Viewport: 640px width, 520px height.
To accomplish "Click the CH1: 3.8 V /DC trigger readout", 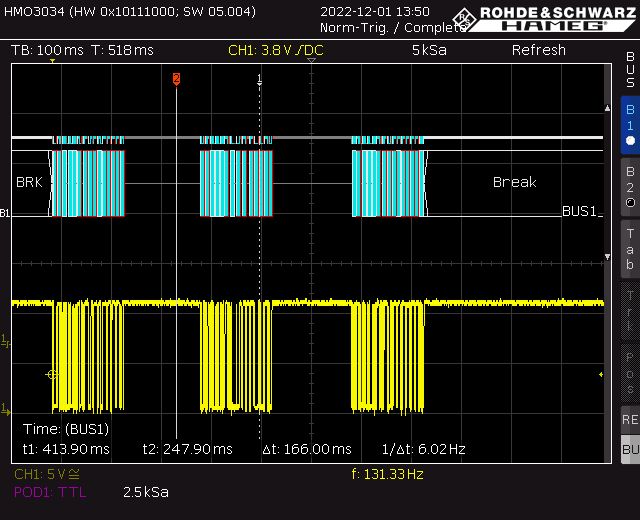I will [x=276, y=50].
